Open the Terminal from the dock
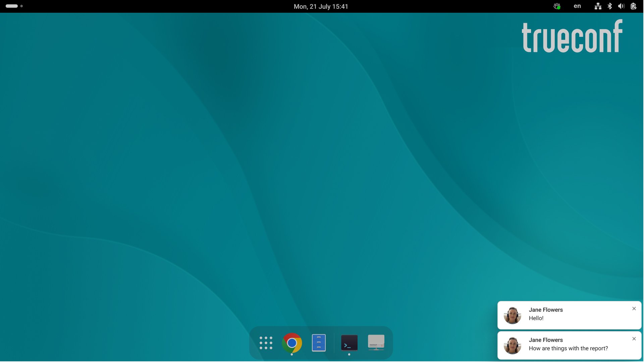The width and height of the screenshot is (644, 362). pyautogui.click(x=349, y=343)
